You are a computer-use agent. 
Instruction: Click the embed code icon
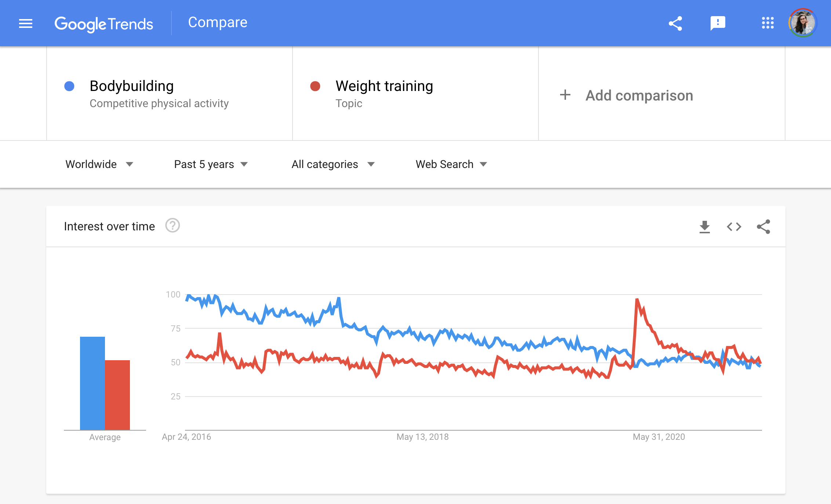coord(734,227)
